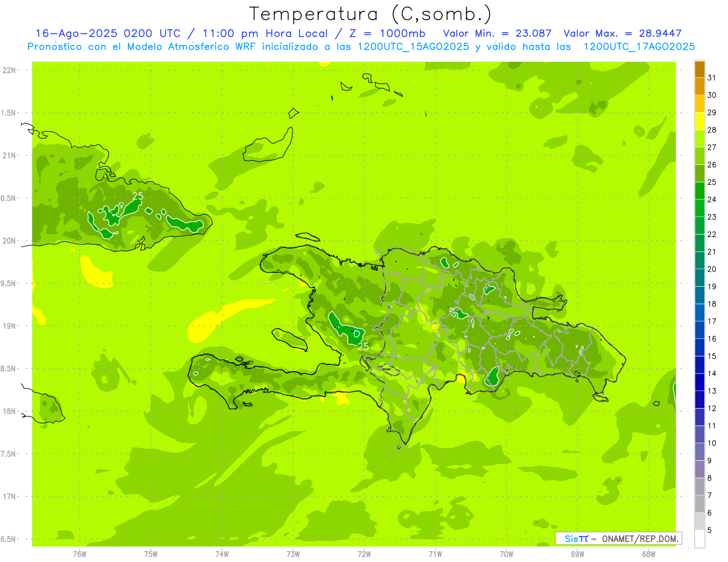Click the "76W" longitude label
The width and height of the screenshot is (728, 562).
tap(80, 554)
